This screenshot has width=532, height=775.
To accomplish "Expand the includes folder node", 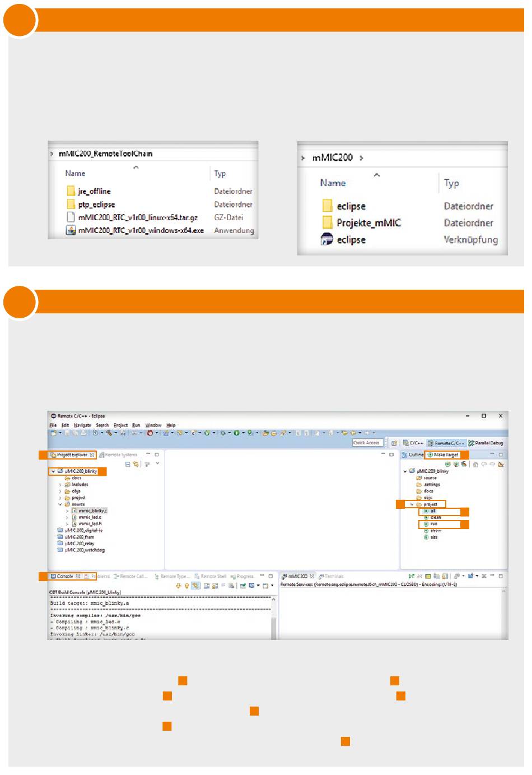I will (x=60, y=485).
